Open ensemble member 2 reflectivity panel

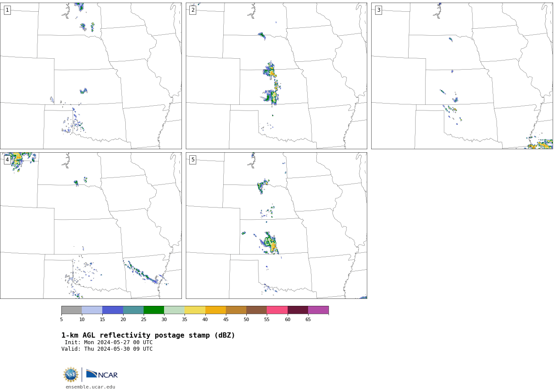click(276, 76)
